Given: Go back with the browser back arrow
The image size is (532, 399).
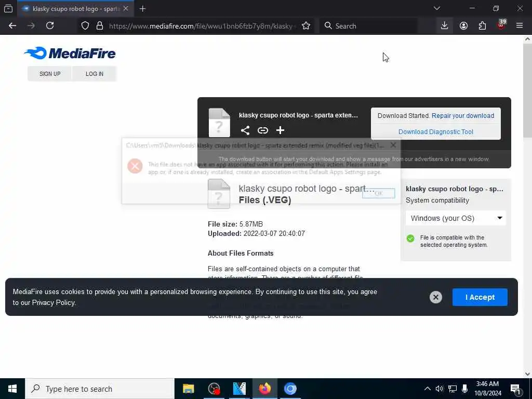Looking at the screenshot, I should click(12, 26).
